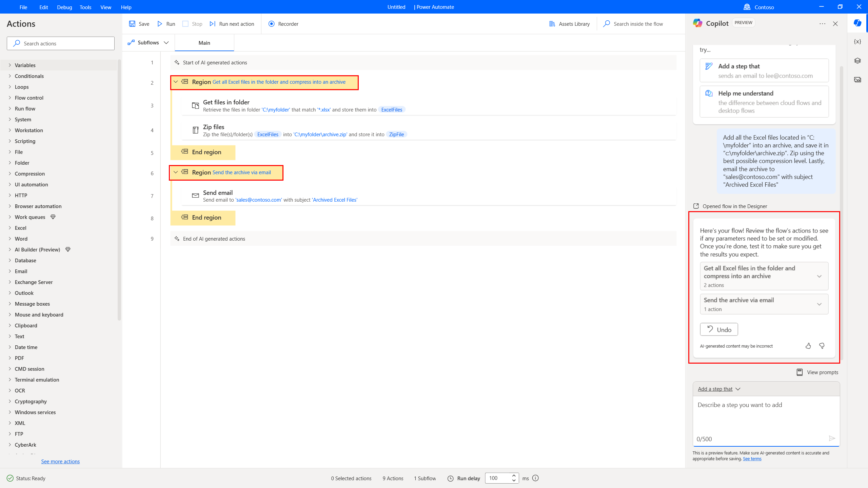Screen dimensions: 868x488
Task: Click the Copilot panel close icon
Action: [836, 24]
